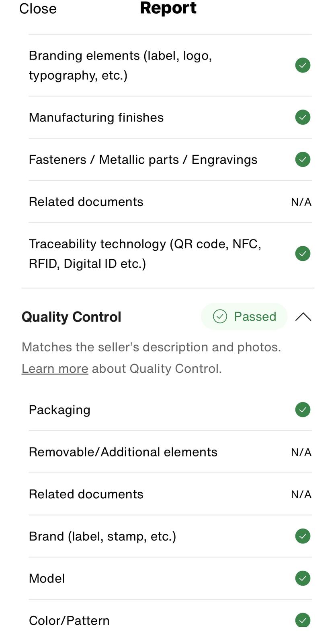
Task: Click the Passed status badge
Action: tap(244, 316)
